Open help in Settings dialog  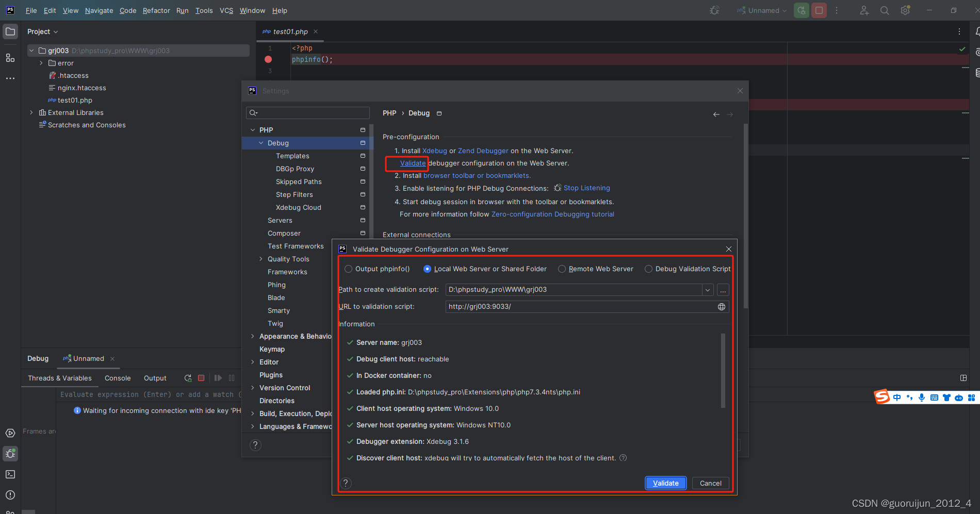(255, 445)
